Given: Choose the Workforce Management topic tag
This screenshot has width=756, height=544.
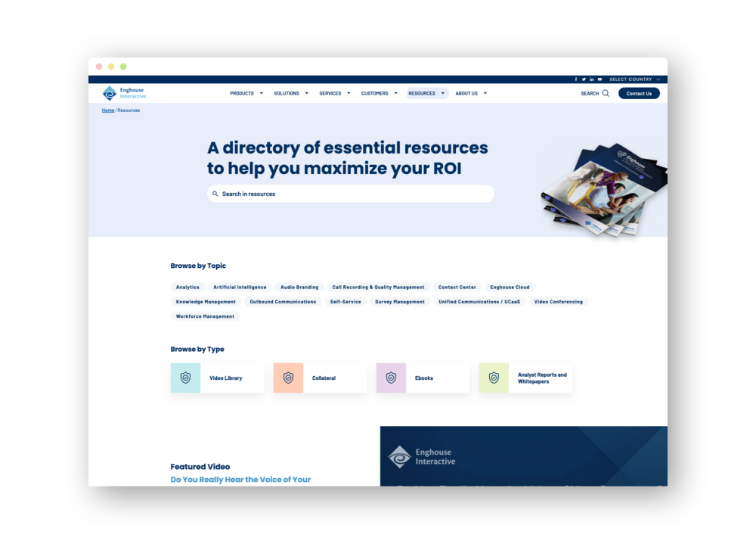Looking at the screenshot, I should point(205,316).
